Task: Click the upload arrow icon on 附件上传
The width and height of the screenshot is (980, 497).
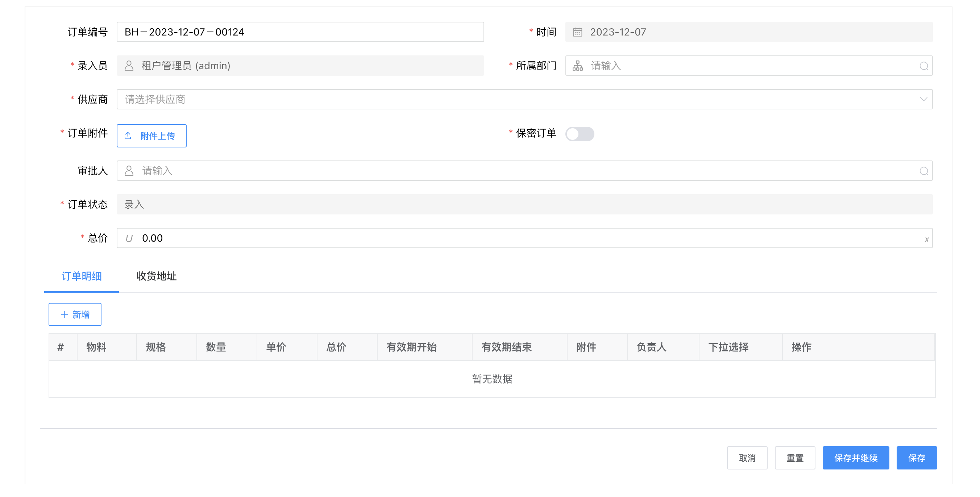Action: [x=128, y=136]
